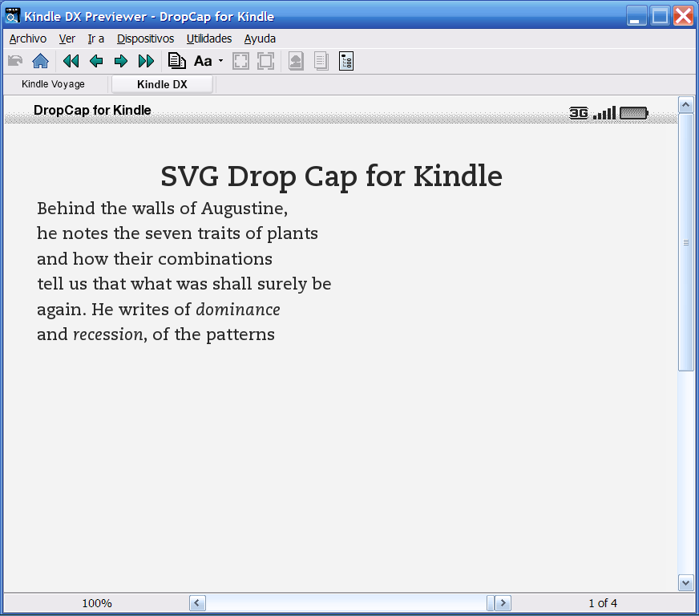This screenshot has height=616, width=699.
Task: Click the 'SVG Drop Cap for Kindle' heading
Action: (x=331, y=176)
